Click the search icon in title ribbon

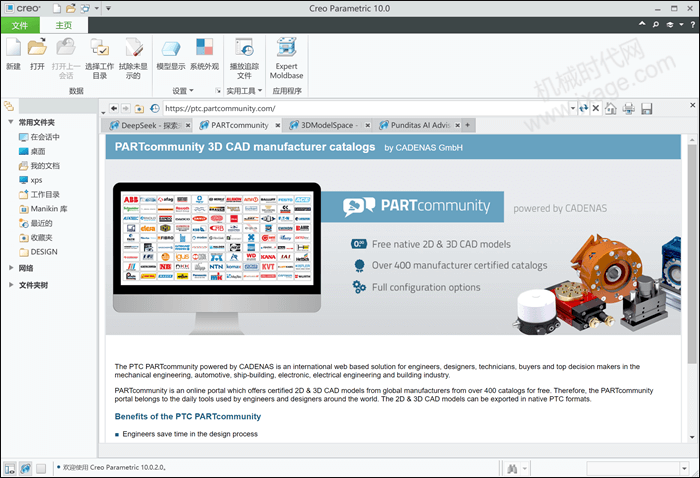(655, 25)
